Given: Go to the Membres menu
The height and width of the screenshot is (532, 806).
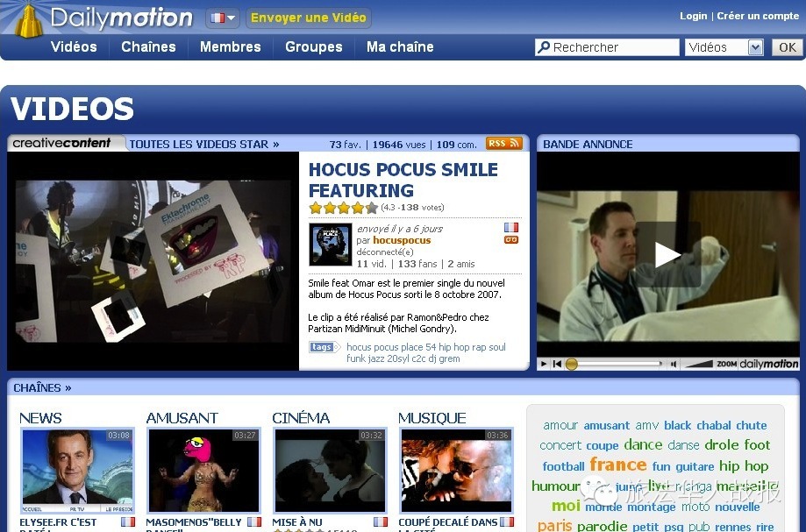Looking at the screenshot, I should 231,46.
